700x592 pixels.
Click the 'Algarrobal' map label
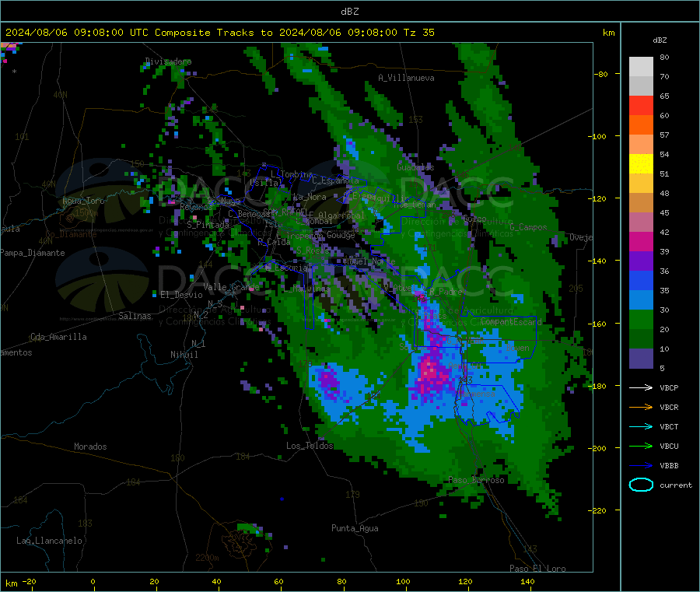[x=341, y=215]
